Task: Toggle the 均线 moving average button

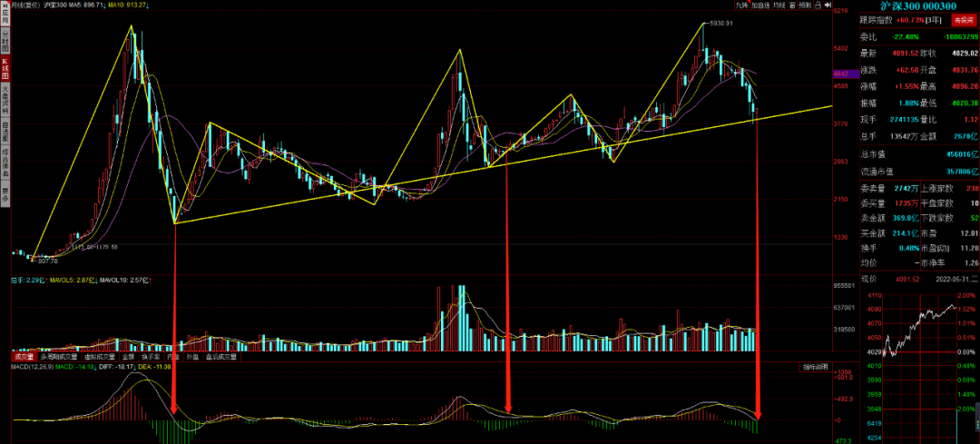Action: [x=779, y=5]
